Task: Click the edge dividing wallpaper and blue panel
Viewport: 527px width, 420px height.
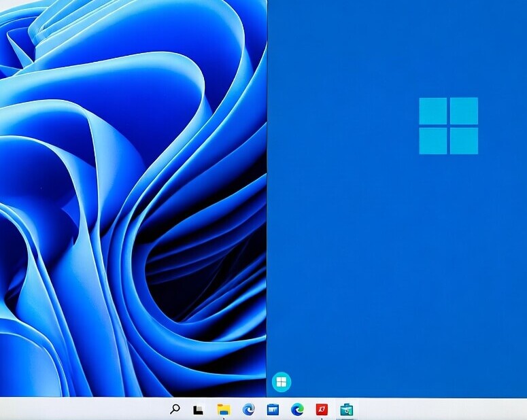Action: pyautogui.click(x=267, y=204)
